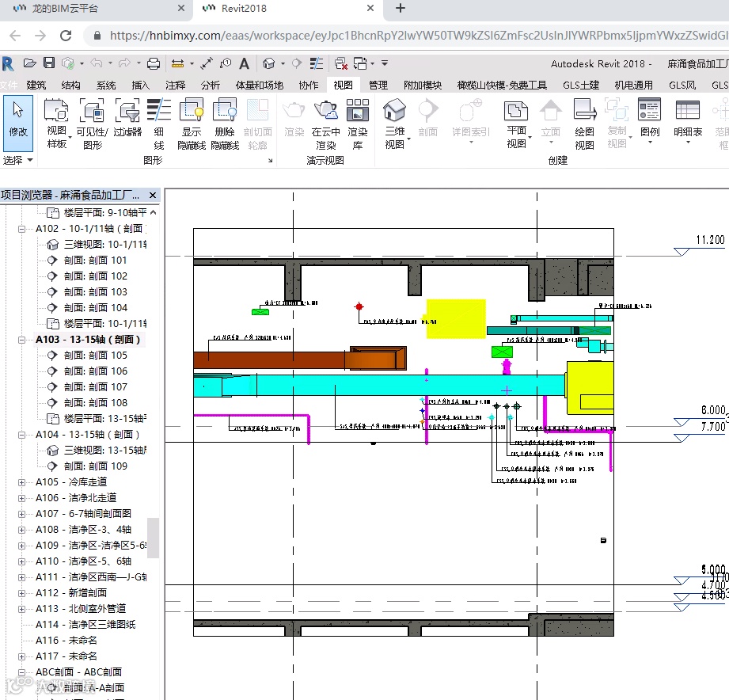The height and width of the screenshot is (700, 729).
Task: Open a new browser tab with plus icon
Action: 401,9
